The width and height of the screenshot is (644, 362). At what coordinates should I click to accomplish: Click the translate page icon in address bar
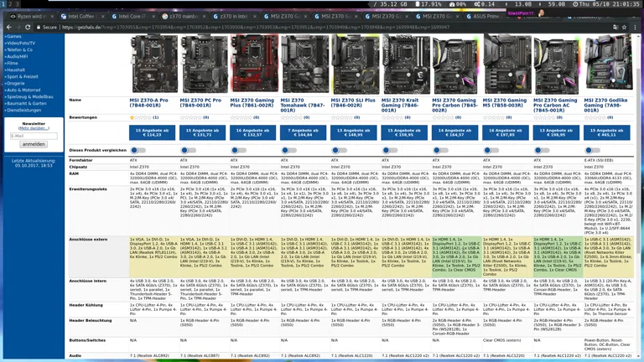[615, 27]
